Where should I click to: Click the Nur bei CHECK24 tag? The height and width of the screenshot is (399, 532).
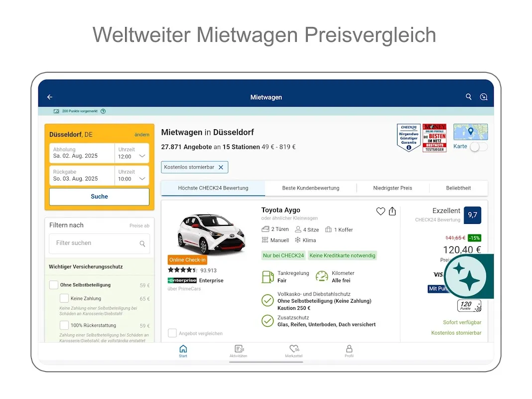click(283, 256)
